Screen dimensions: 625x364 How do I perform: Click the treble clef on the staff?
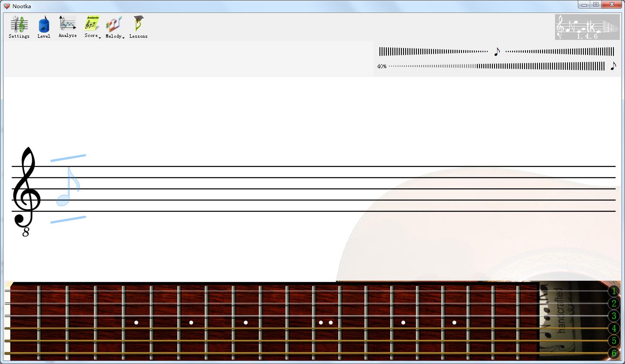pyautogui.click(x=27, y=189)
